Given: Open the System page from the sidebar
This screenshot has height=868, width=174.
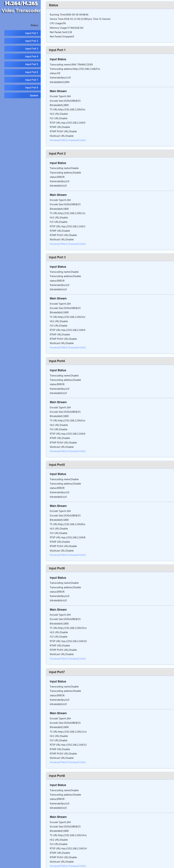Looking at the screenshot, I should (x=23, y=95).
